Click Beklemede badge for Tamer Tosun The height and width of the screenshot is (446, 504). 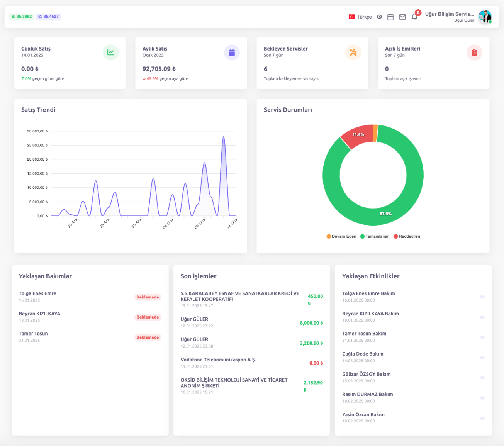148,337
